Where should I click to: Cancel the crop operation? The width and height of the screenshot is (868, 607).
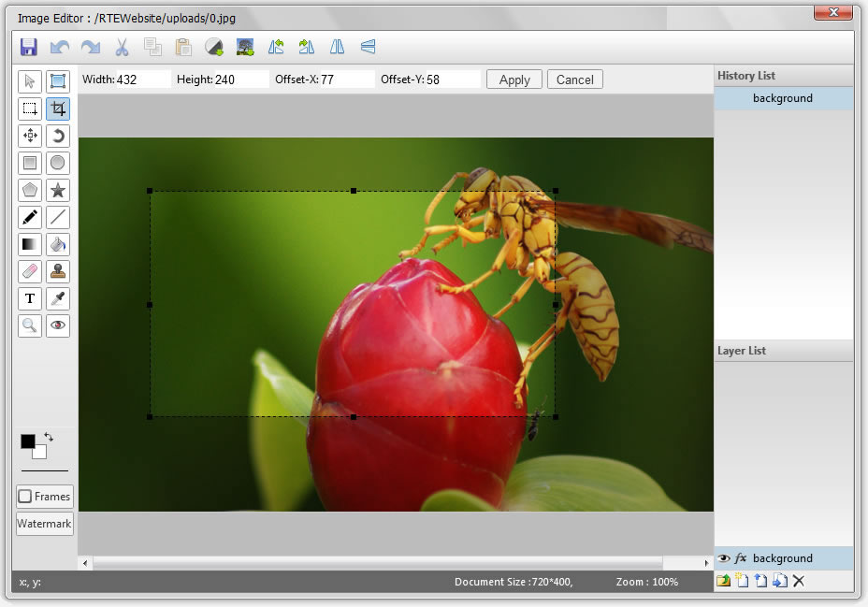coord(574,79)
